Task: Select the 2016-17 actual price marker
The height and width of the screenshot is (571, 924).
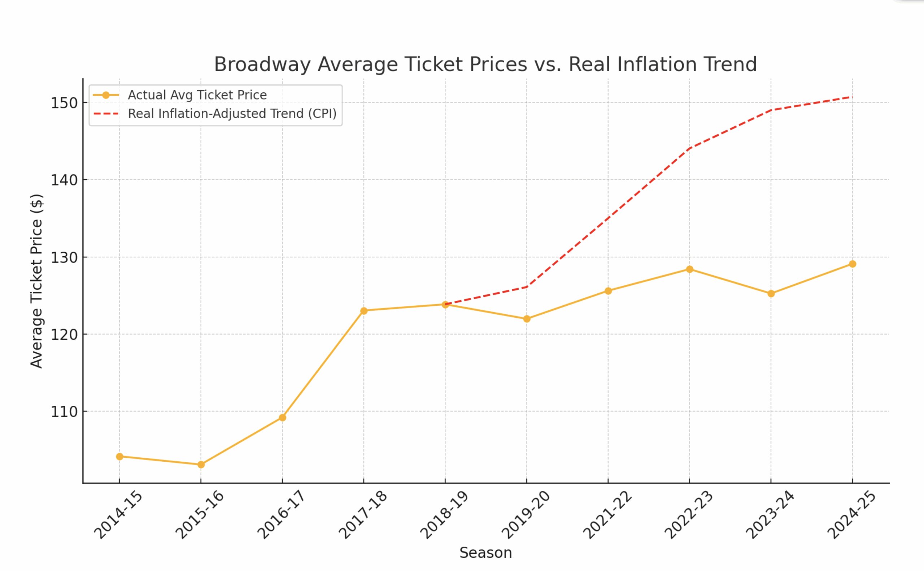Action: (x=283, y=418)
